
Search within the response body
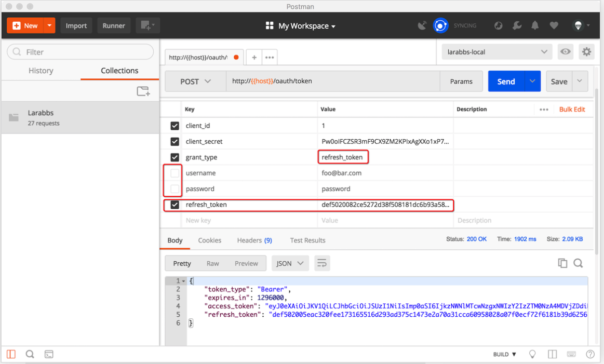[x=578, y=263]
